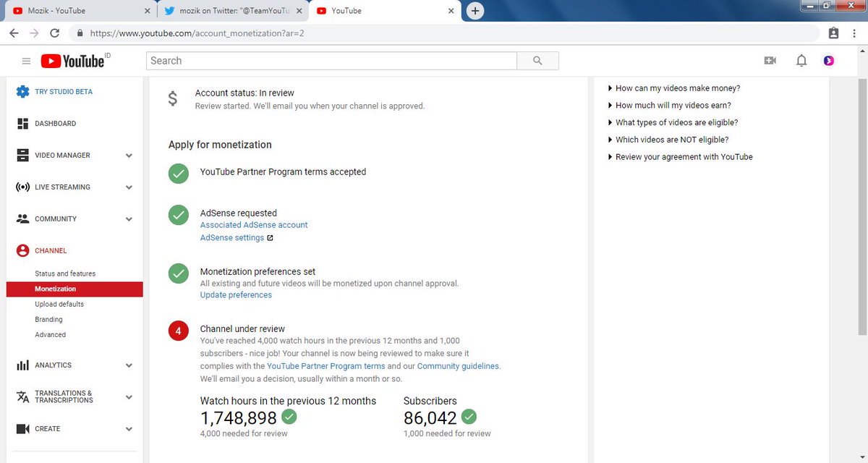Expand 'Review your agreement with YouTube'

[681, 157]
